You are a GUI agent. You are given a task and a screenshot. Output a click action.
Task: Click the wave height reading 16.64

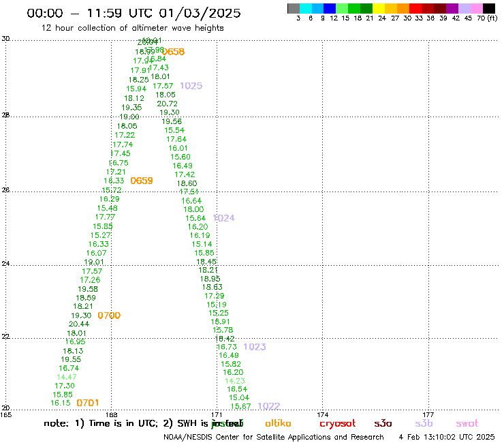coord(191,201)
